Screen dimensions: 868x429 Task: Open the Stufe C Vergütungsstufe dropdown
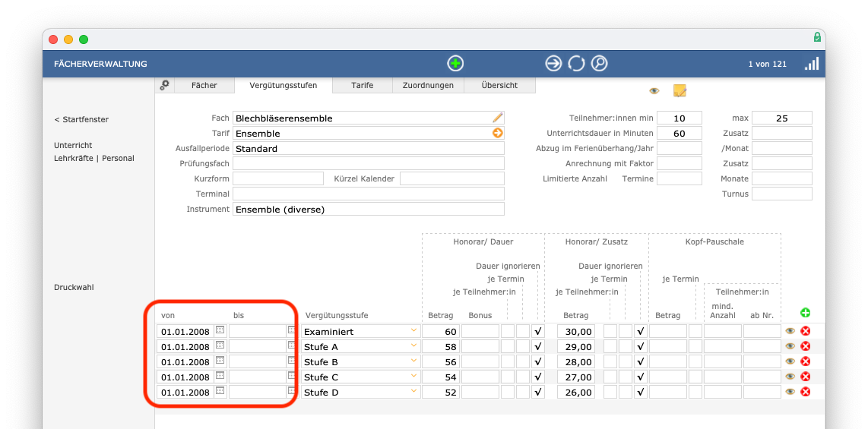pyautogui.click(x=413, y=376)
